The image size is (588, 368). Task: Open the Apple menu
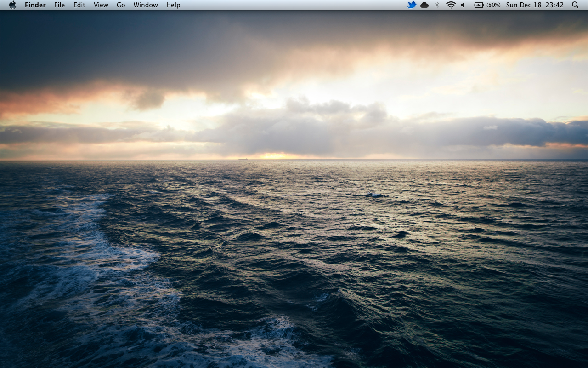tap(12, 5)
